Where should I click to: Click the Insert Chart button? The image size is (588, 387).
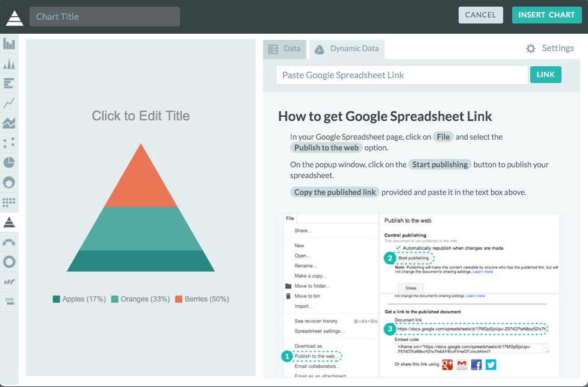[546, 15]
